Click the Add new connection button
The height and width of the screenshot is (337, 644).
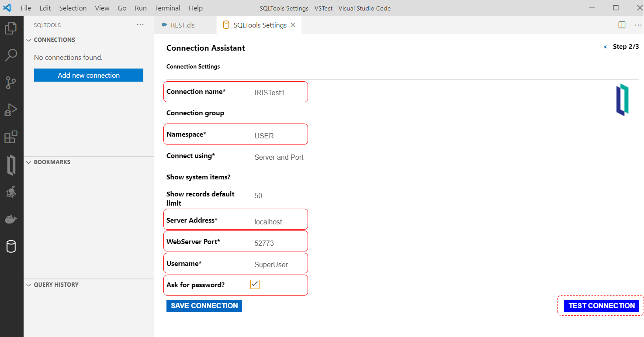click(x=89, y=75)
